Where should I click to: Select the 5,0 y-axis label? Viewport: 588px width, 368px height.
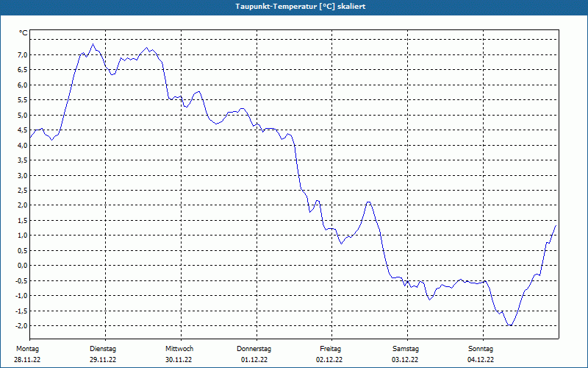tap(23, 116)
